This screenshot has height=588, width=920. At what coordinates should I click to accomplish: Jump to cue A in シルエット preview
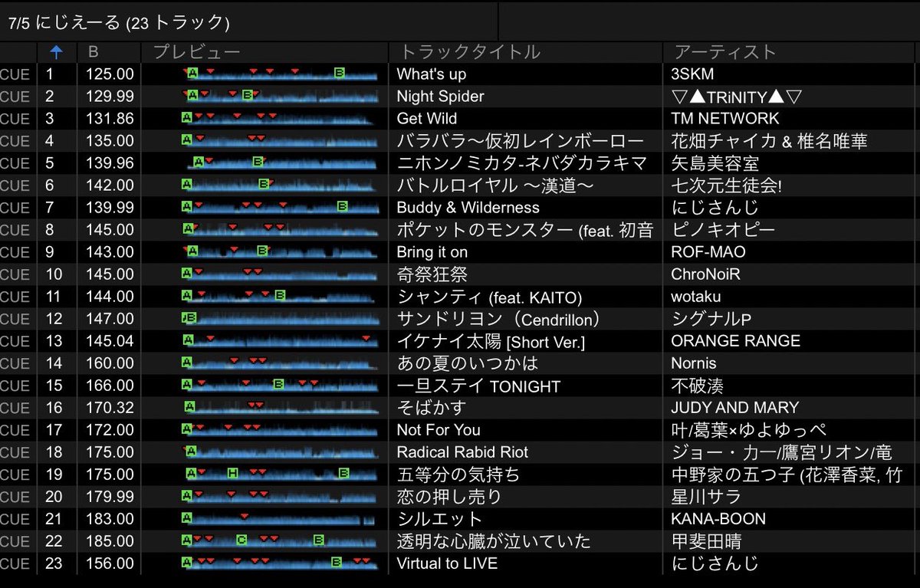click(186, 517)
